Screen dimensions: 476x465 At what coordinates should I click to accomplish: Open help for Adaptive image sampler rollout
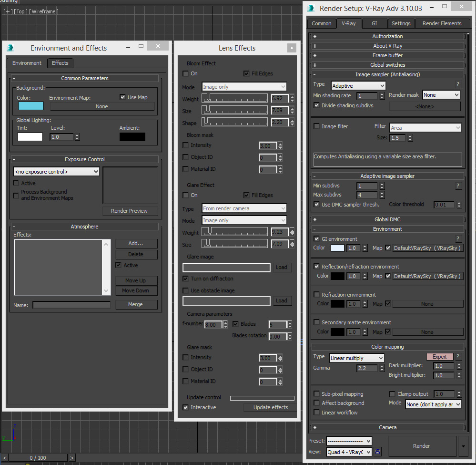pyautogui.click(x=458, y=186)
